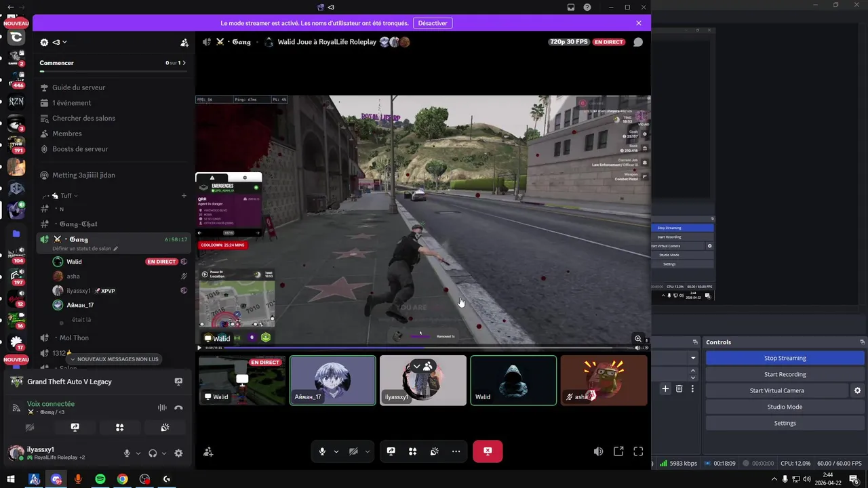Image resolution: width=868 pixels, height=488 pixels.
Task: Add a channel with Tuff's plus icon
Action: point(184,196)
